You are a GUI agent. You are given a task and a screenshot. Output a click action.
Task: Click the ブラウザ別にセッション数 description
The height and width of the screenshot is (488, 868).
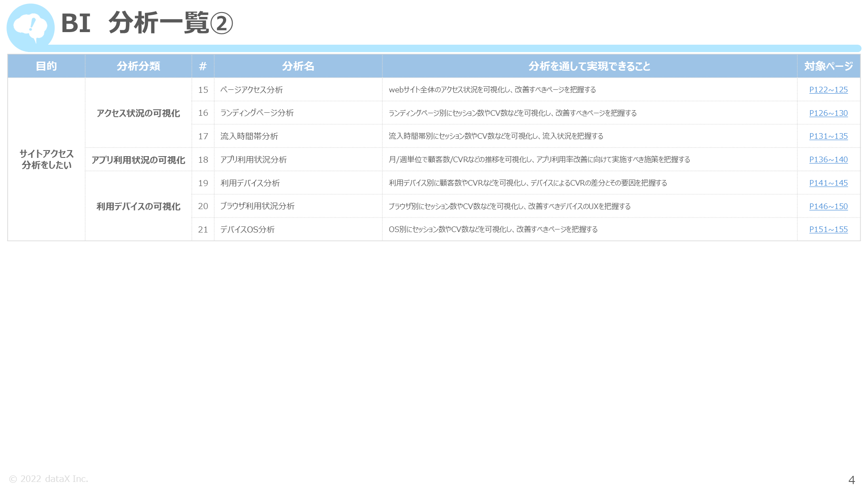point(589,206)
